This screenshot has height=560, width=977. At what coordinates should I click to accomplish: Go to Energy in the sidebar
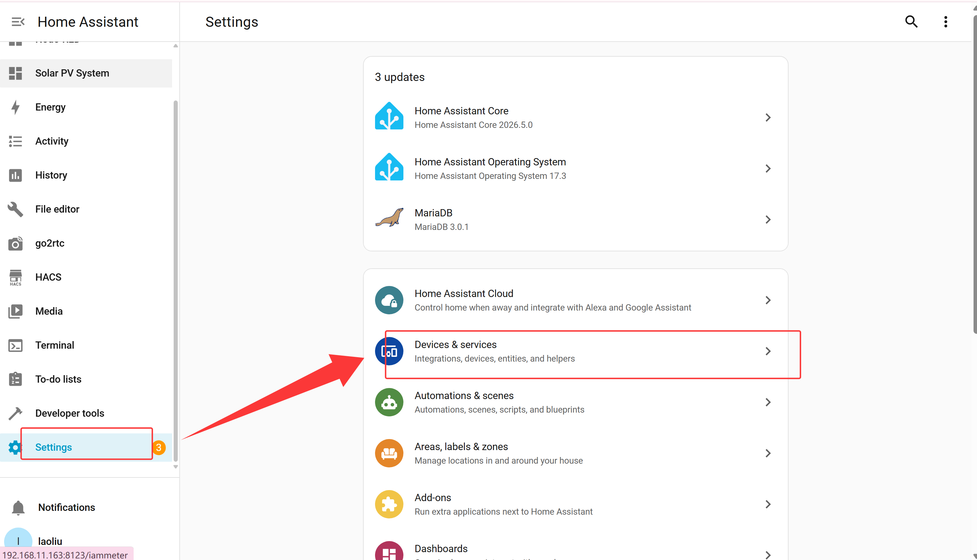(x=86, y=107)
